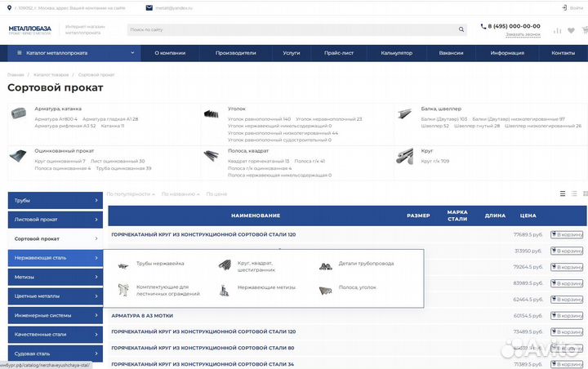The width and height of the screenshot is (588, 369).
Task: Open the Горячекатаный круг стали 34 product
Action: coord(203,364)
